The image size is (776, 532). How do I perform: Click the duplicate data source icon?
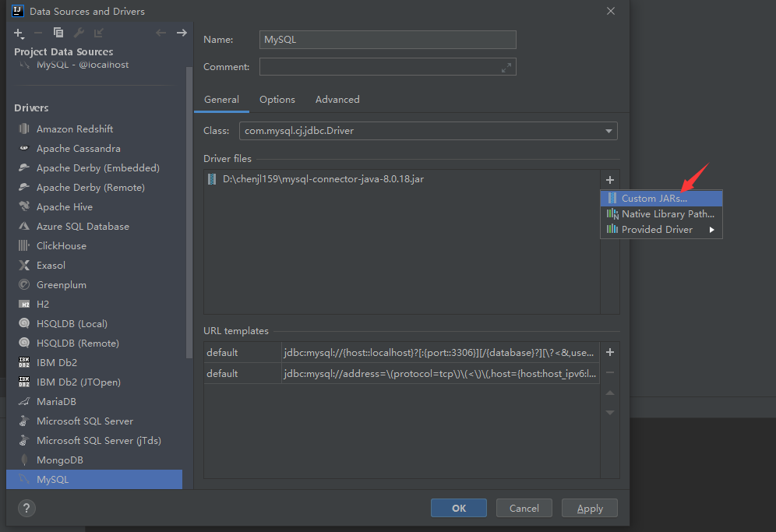point(58,33)
